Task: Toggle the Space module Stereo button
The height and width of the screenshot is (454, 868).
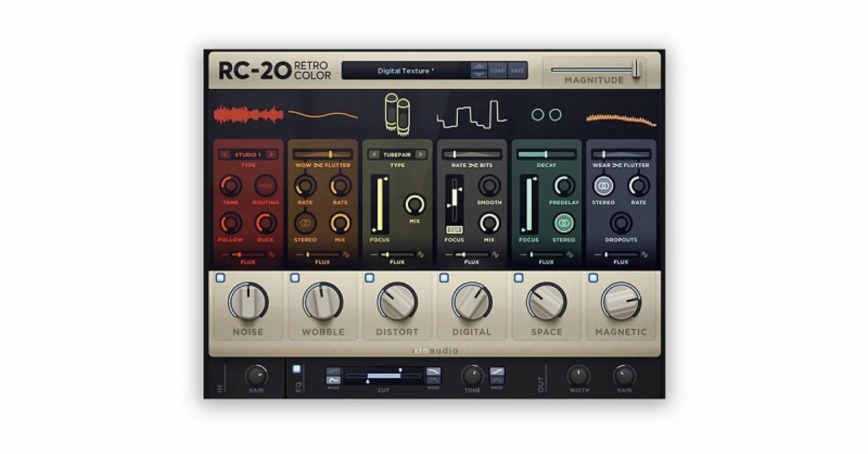Action: [563, 223]
